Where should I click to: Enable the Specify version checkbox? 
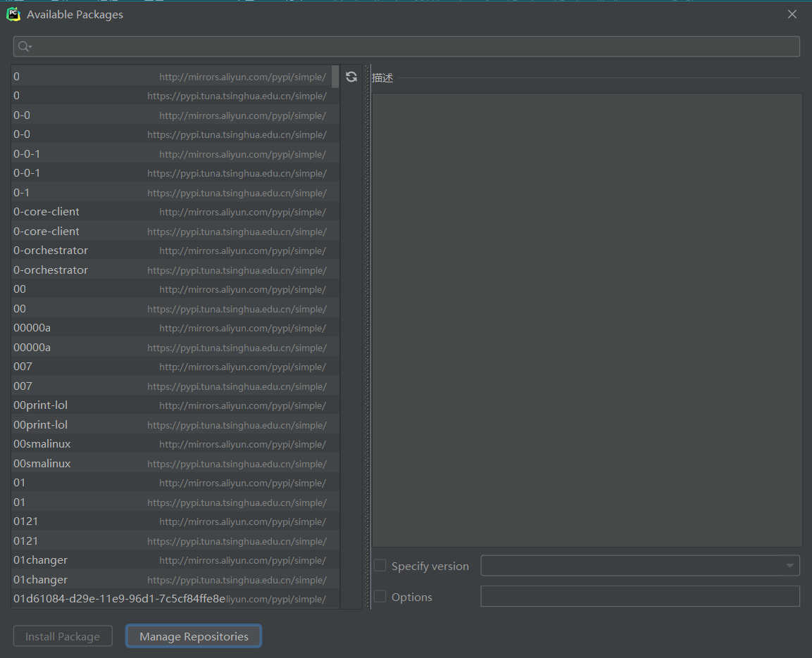(380, 565)
